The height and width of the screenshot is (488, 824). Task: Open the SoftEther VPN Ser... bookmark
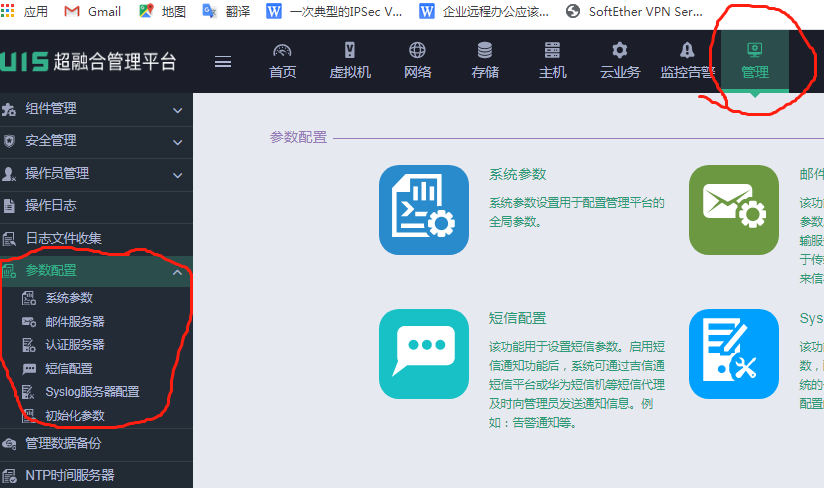(x=634, y=12)
